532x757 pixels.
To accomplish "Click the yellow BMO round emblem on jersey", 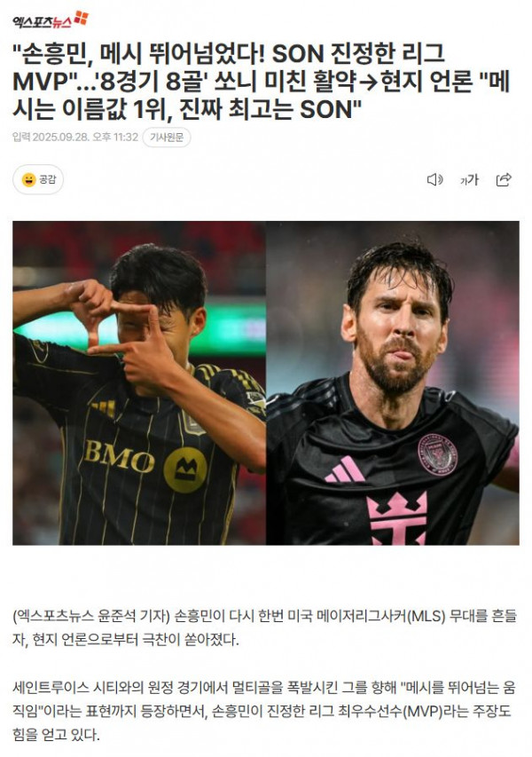I will (184, 469).
